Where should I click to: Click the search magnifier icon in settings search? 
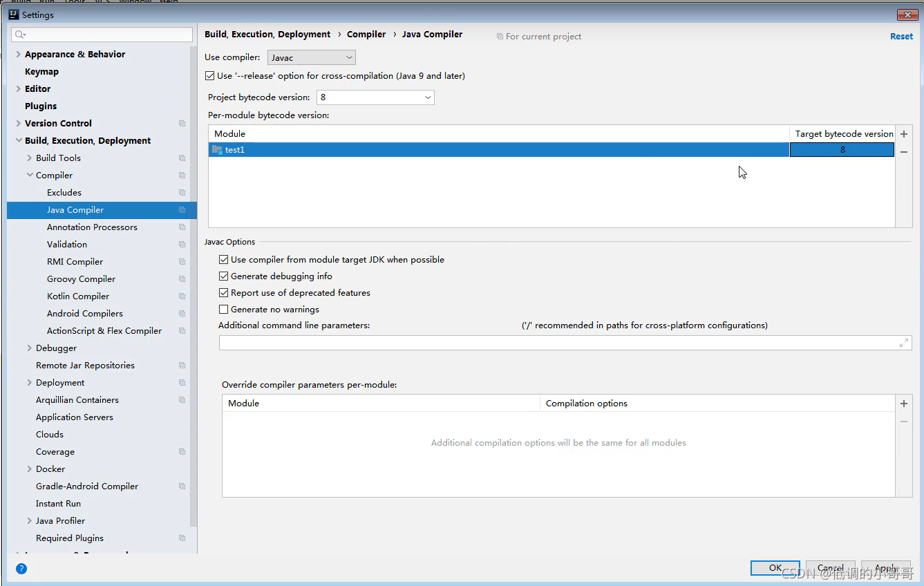20,35
